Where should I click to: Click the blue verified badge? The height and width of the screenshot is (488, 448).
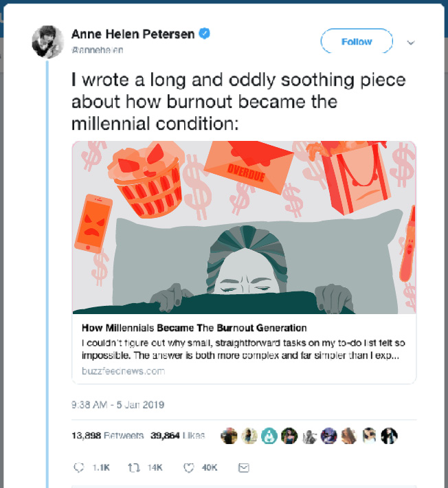pyautogui.click(x=205, y=34)
